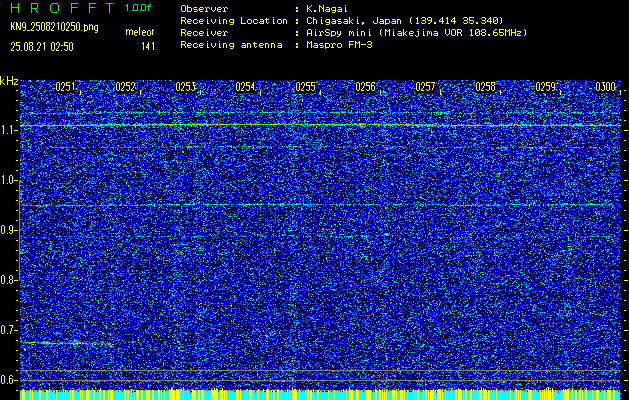Click the timestamp 25.08.21 02:50
Image resolution: width=629 pixels, height=400 pixels.
tap(42, 47)
